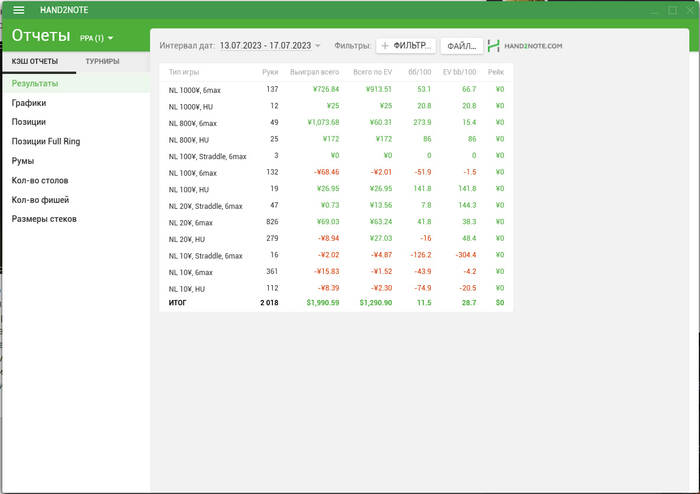The height and width of the screenshot is (494, 700).
Task: Click the Отчеты page title
Action: point(41,35)
